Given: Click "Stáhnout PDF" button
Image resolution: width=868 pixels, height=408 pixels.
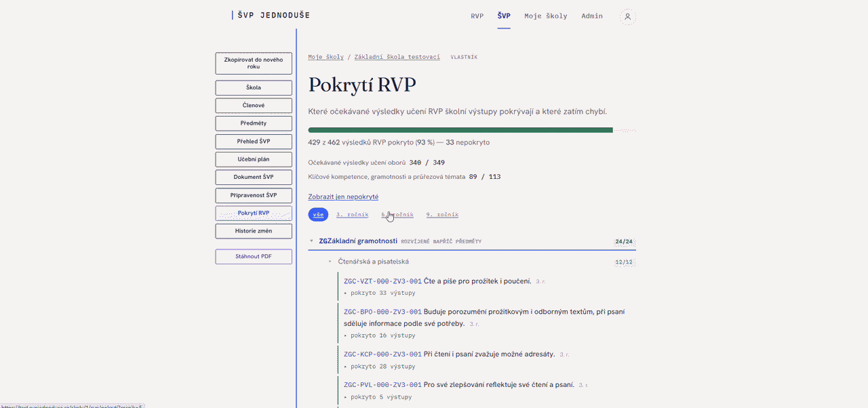Looking at the screenshot, I should 254,257.
